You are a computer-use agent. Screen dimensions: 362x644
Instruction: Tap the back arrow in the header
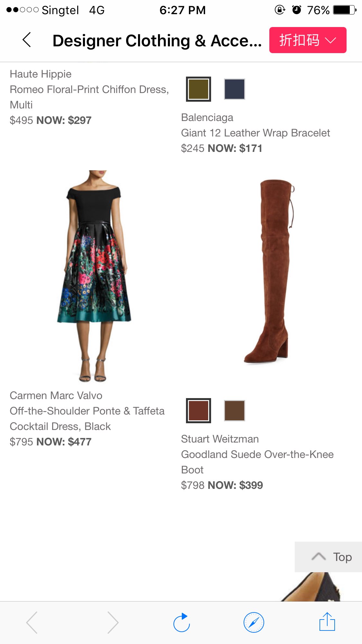click(x=27, y=40)
